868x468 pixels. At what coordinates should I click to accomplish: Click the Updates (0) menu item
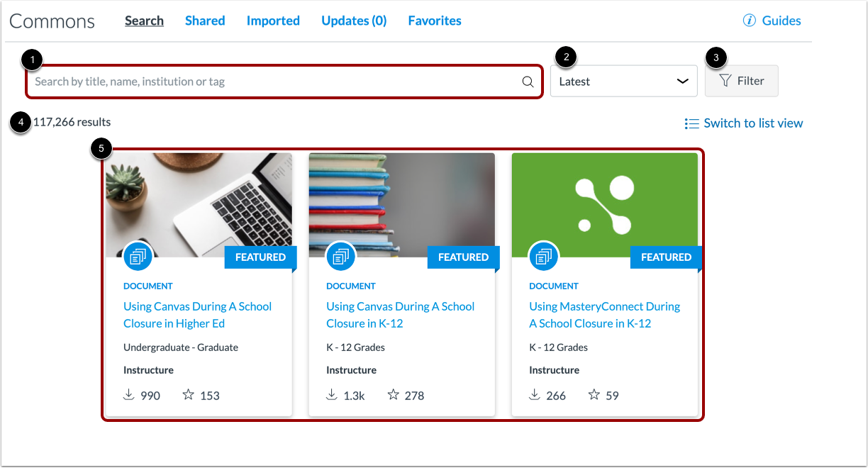354,20
